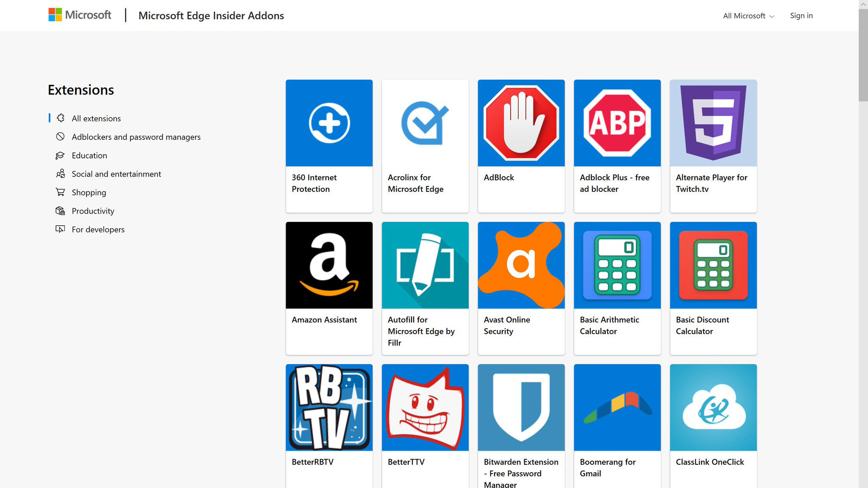Screen dimensions: 868x488
Task: Go to Social and entertainment category
Action: tap(116, 174)
